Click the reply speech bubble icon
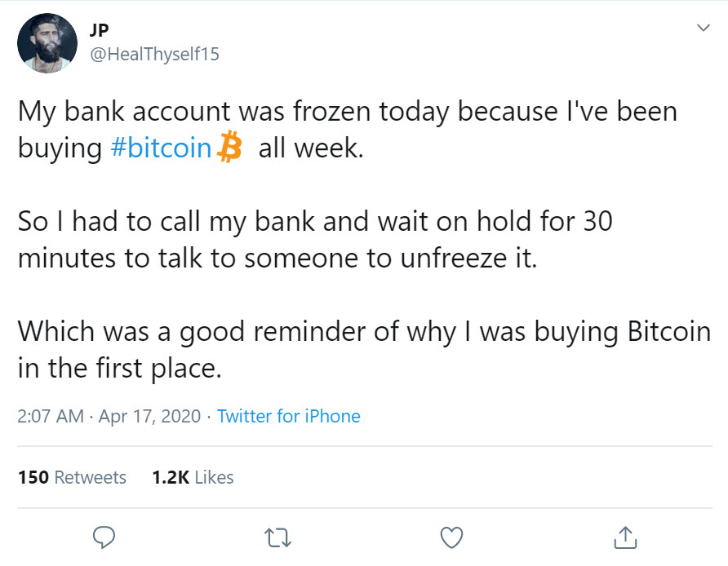Viewport: 728px width, 566px height. point(104,537)
